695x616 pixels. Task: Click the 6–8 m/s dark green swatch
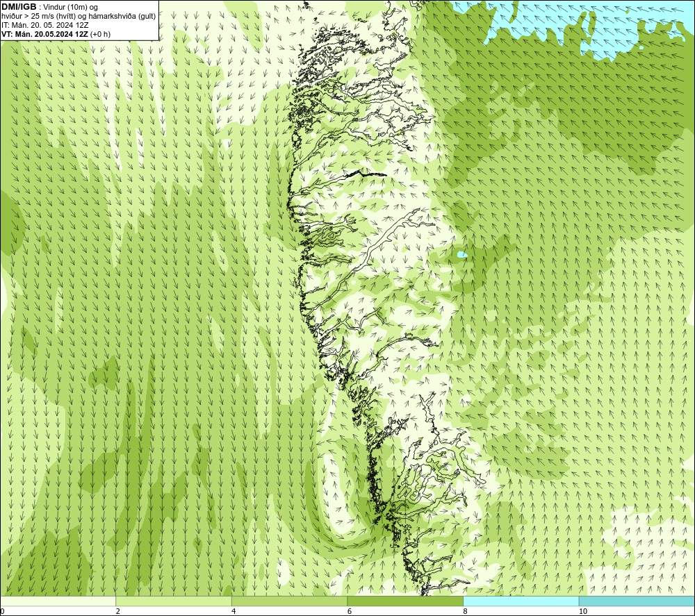pyautogui.click(x=405, y=601)
